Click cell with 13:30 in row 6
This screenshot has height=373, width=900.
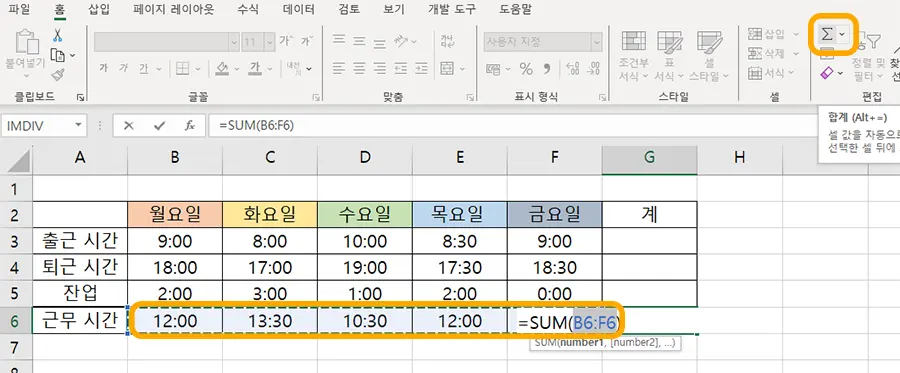click(270, 321)
